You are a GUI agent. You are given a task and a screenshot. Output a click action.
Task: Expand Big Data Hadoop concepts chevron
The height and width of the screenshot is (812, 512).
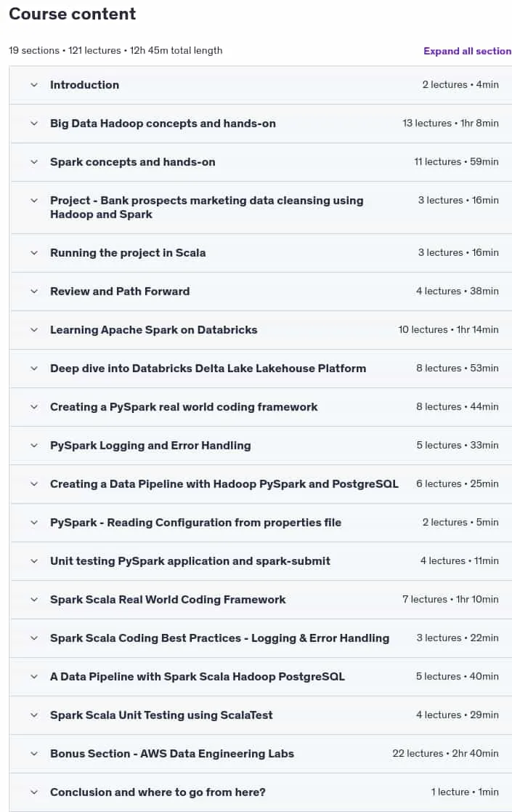pos(34,124)
